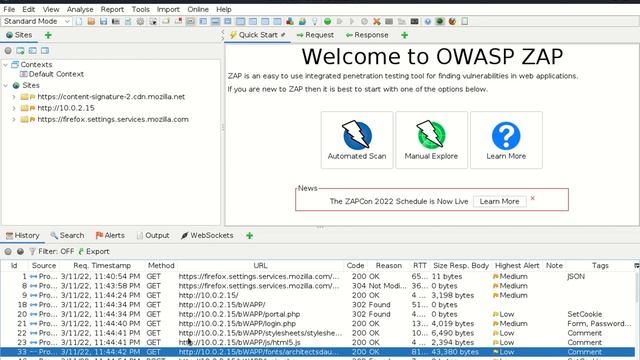
Task: Expand the content-signature-2.cdn.mozilla.net site node
Action: tap(14, 97)
